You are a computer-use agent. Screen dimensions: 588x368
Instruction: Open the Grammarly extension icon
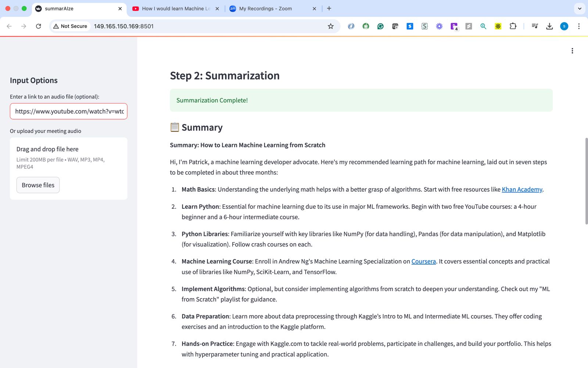pos(380,26)
